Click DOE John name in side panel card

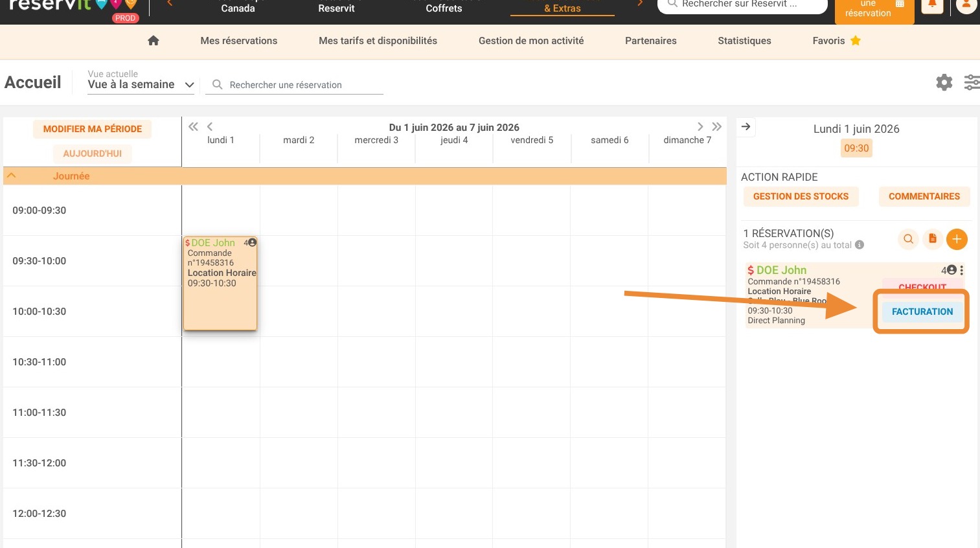tap(782, 270)
